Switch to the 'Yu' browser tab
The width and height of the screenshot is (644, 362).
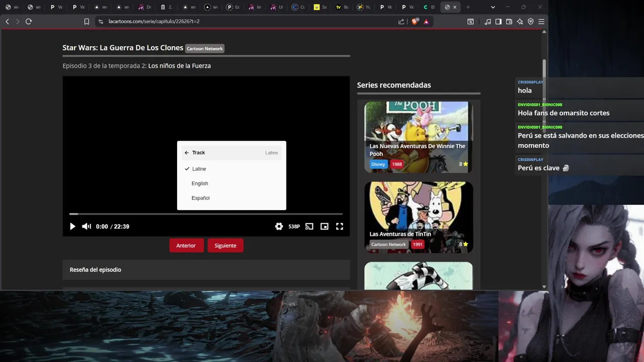coord(364,7)
